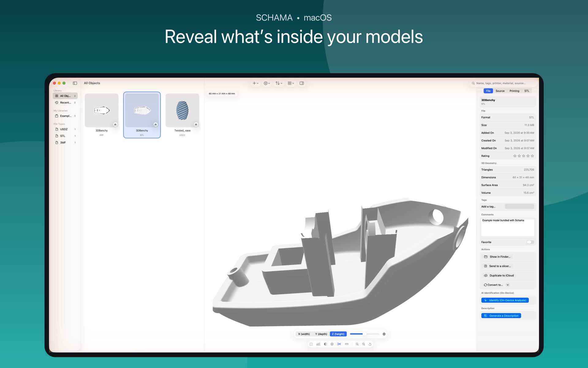Select All Objects in the library sidebar
The image size is (588, 368).
tap(65, 96)
